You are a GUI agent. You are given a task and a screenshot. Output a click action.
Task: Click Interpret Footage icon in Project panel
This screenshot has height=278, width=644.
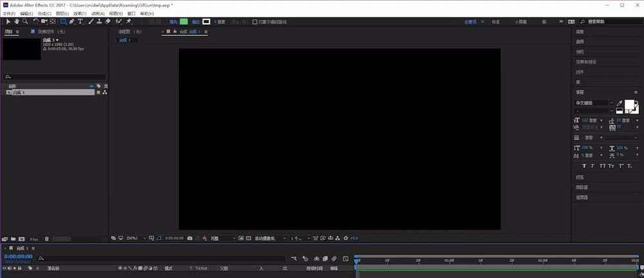point(5,239)
